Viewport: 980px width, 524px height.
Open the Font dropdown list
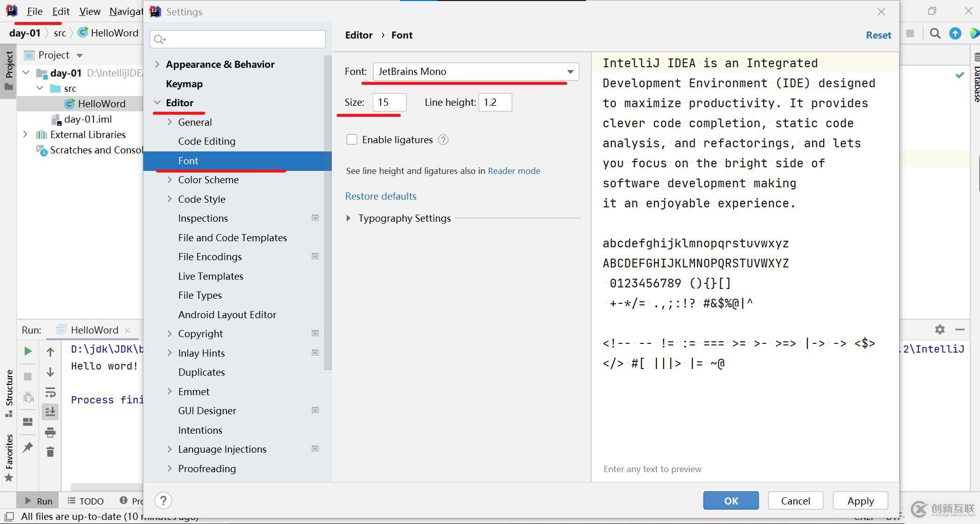click(x=570, y=72)
